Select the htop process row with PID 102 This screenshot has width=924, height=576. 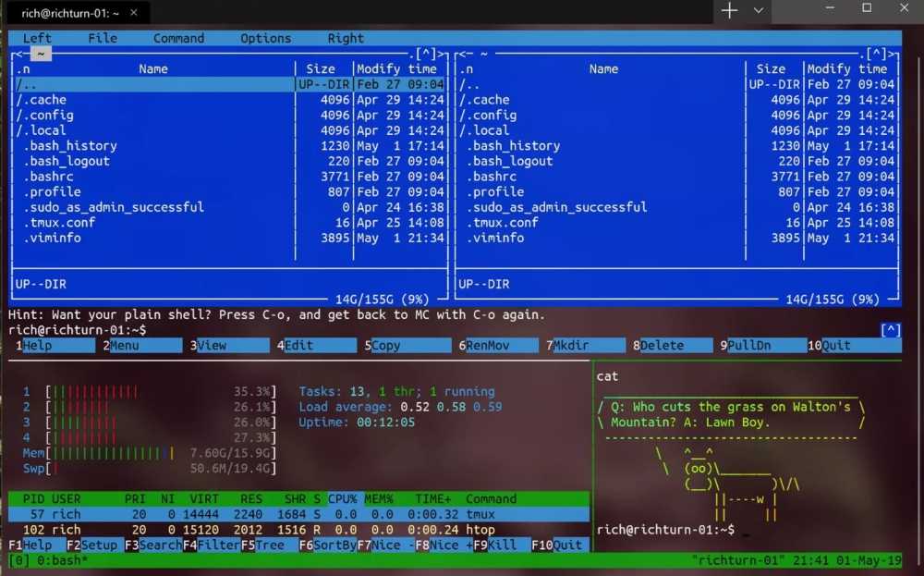(298, 530)
